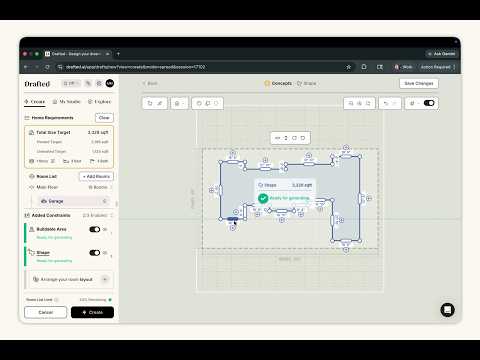Click the green Ready for generating checkmark
480x360 pixels.
(263, 198)
